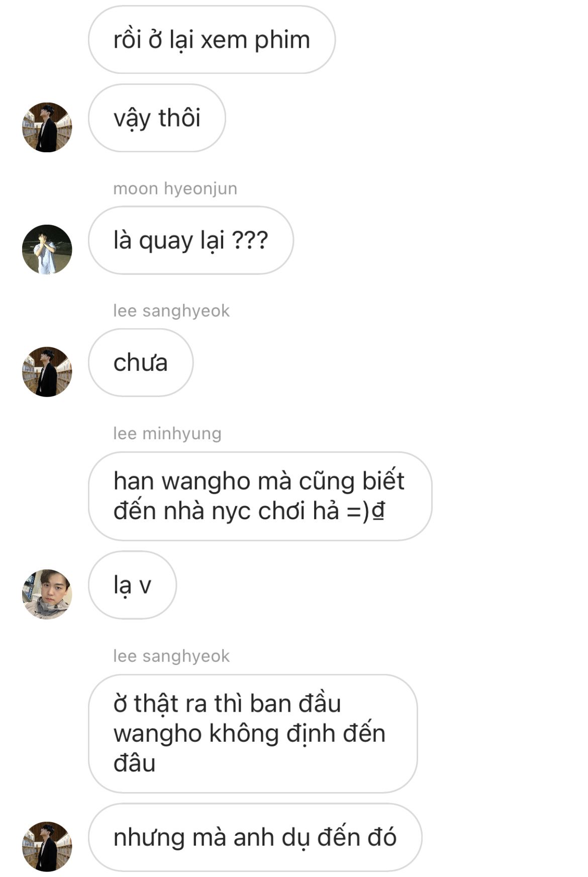Open moon hyeonjun's profile picture

tap(47, 249)
